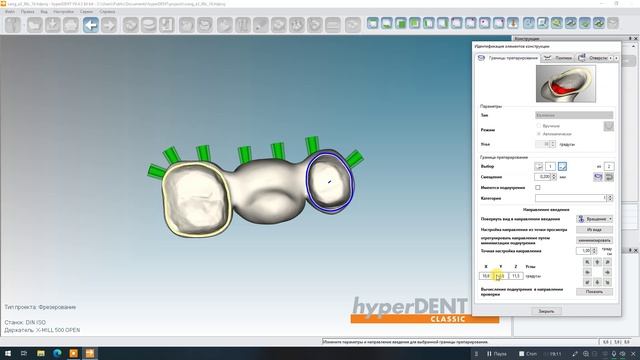This screenshot has width=640, height=360.
Task: Open the Вращение dropdown
Action: coord(594,219)
